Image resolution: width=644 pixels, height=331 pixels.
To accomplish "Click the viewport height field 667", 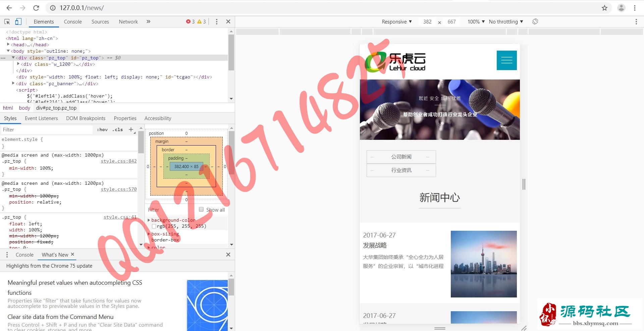I will [x=452, y=22].
